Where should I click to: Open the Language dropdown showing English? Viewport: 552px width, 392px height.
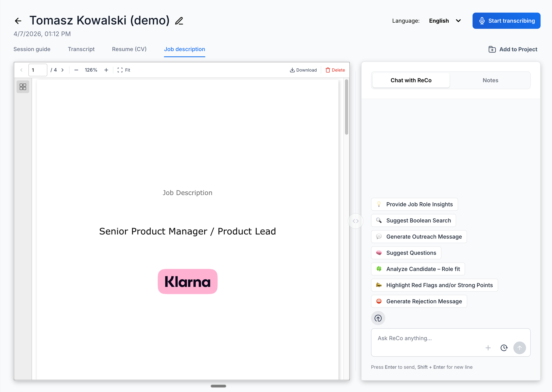click(445, 21)
